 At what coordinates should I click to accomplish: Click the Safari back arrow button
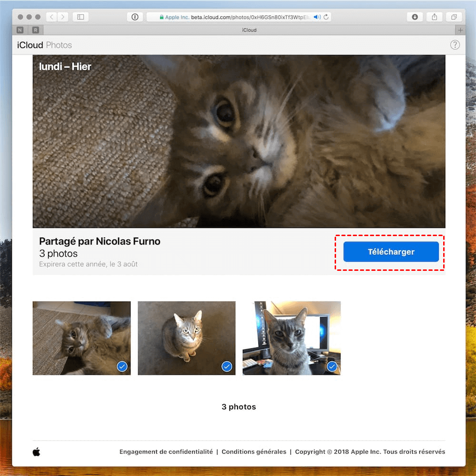pos(52,17)
